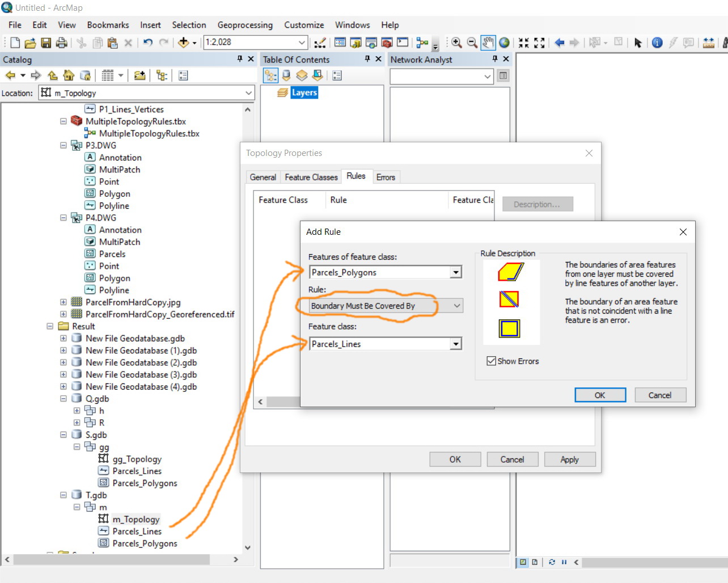This screenshot has width=728, height=583.
Task: Click the New Map File icon
Action: (x=15, y=43)
